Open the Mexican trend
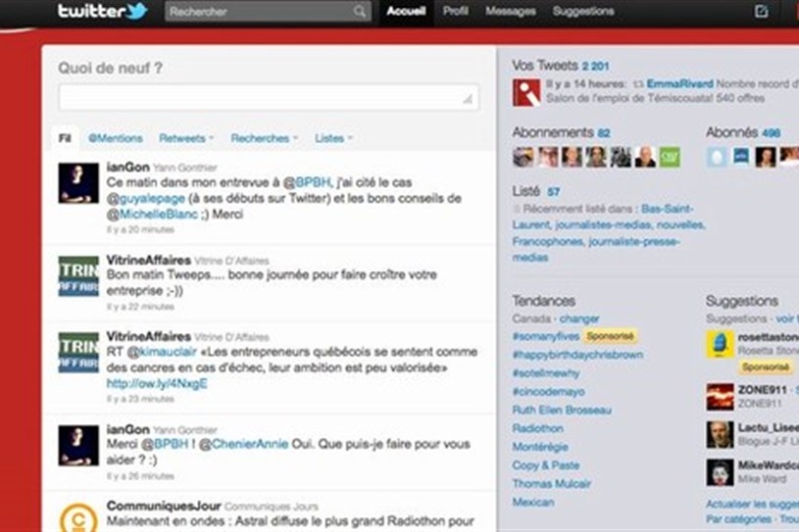 [533, 502]
